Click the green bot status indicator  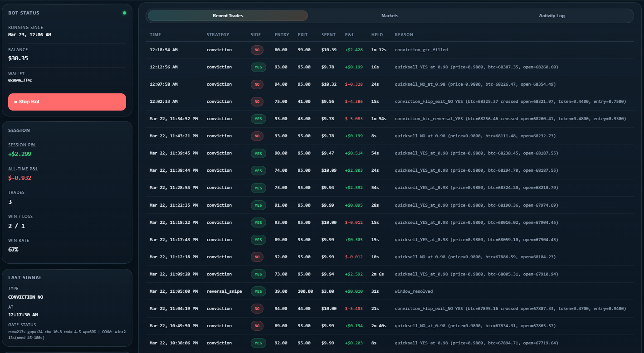124,13
